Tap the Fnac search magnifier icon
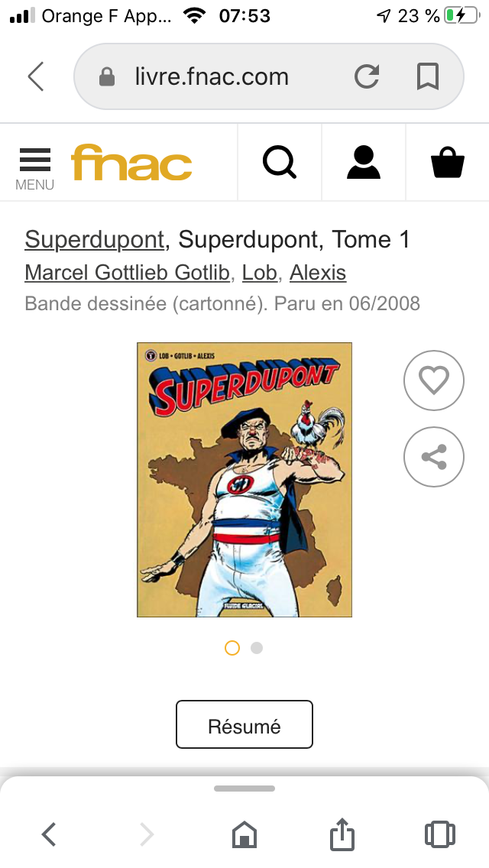This screenshot has height=868, width=489. pyautogui.click(x=279, y=163)
